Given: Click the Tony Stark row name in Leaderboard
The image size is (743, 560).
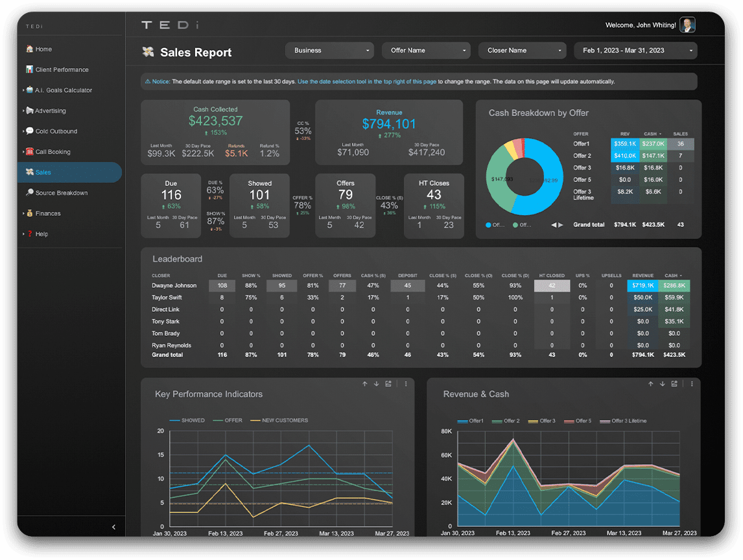Looking at the screenshot, I should coord(165,321).
